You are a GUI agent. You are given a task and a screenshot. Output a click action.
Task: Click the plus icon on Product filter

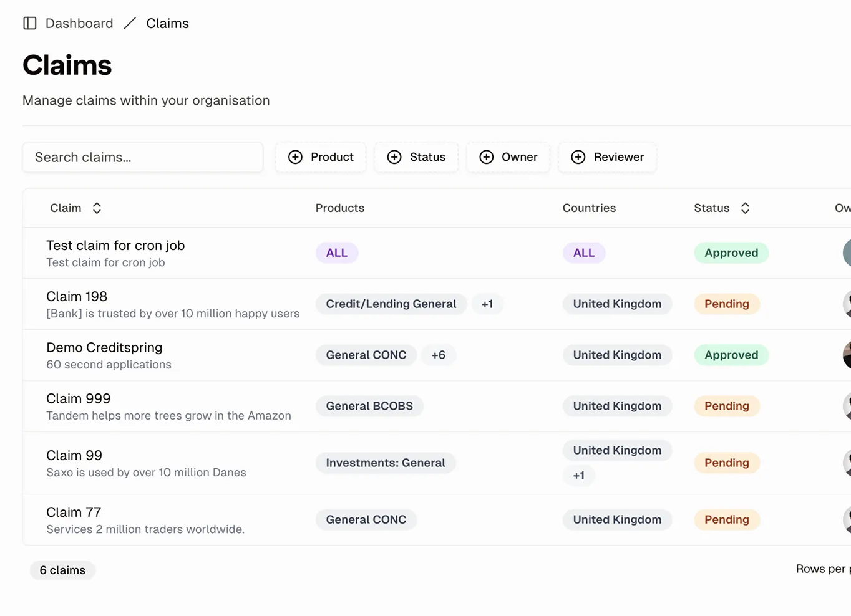[295, 157]
